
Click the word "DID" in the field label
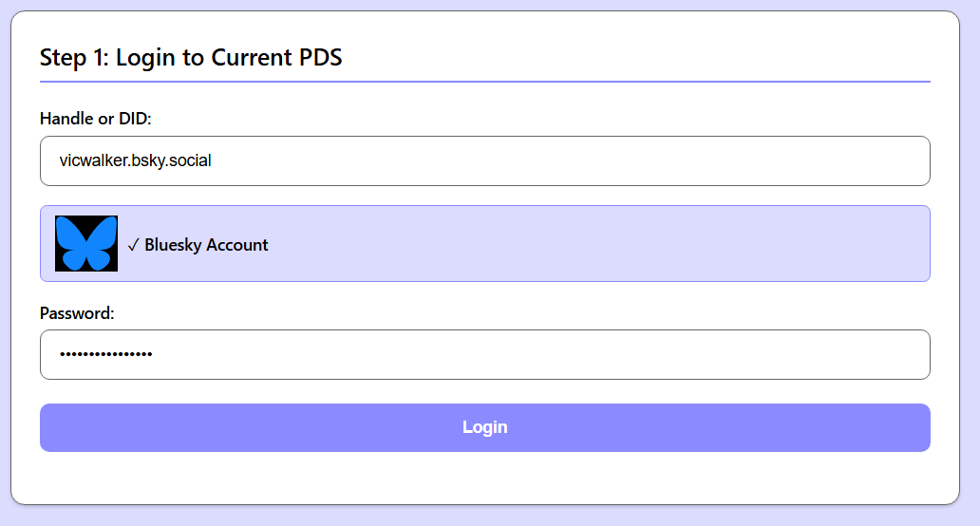pyautogui.click(x=133, y=119)
